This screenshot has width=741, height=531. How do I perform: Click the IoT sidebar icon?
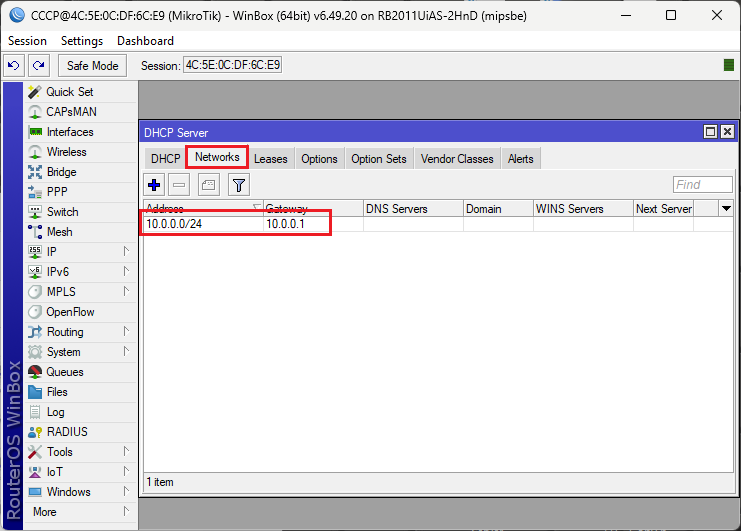(x=34, y=472)
